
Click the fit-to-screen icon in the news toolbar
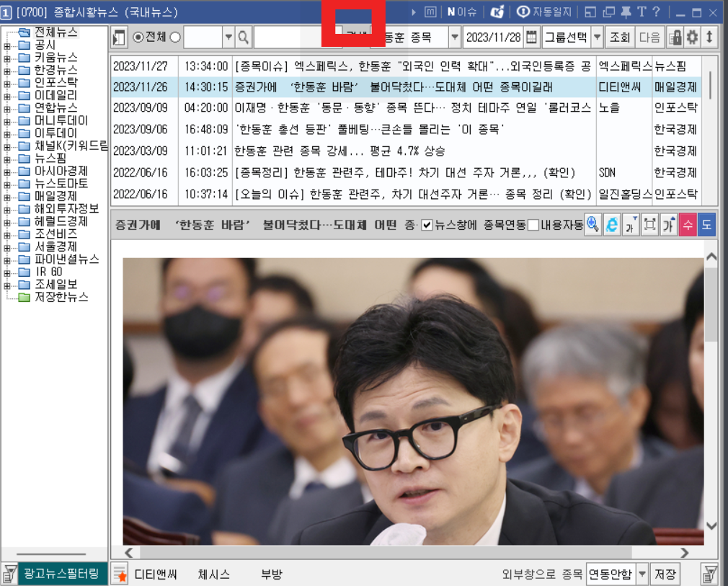(650, 225)
